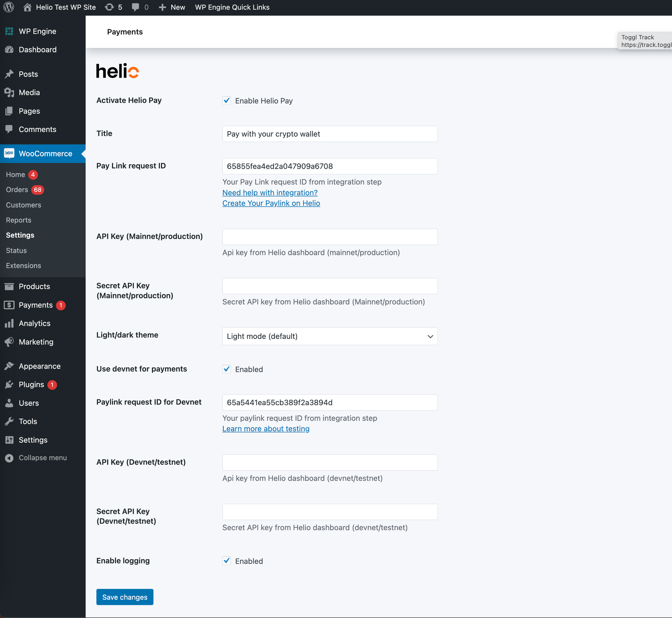Toggle the Use devnet for payments checkbox
The image size is (672, 618).
click(x=227, y=369)
